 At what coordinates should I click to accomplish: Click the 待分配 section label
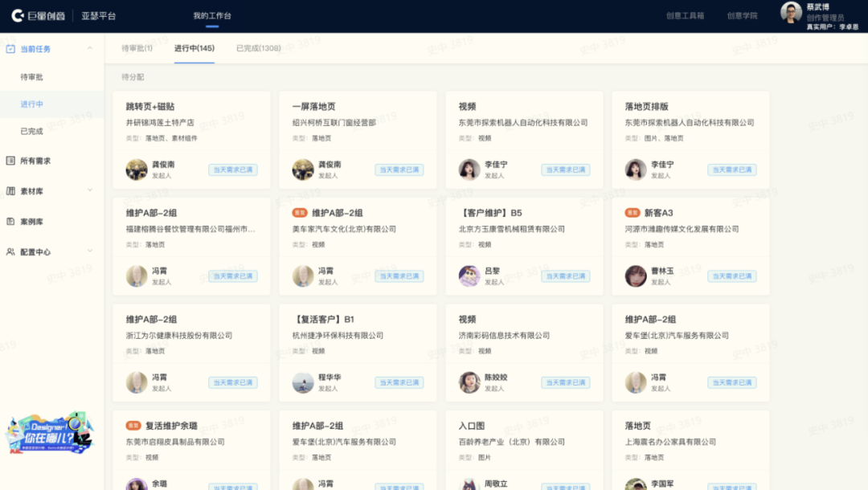pyautogui.click(x=133, y=77)
